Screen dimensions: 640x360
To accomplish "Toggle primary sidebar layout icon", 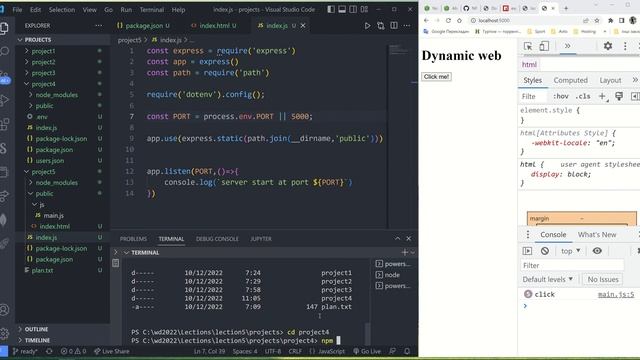I will (331, 9).
